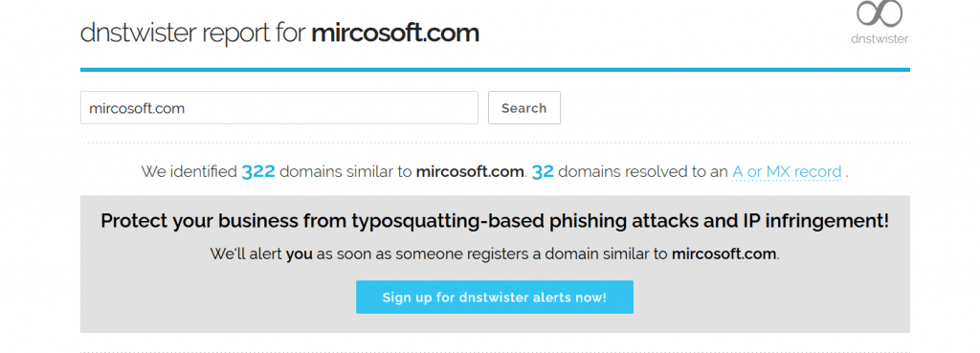Click the Search button

click(x=523, y=108)
